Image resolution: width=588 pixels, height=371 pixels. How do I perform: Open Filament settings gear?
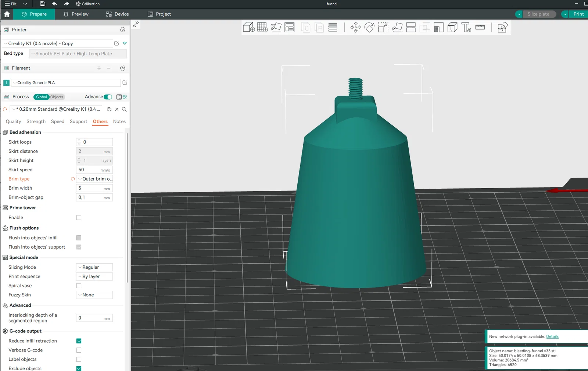click(x=123, y=68)
